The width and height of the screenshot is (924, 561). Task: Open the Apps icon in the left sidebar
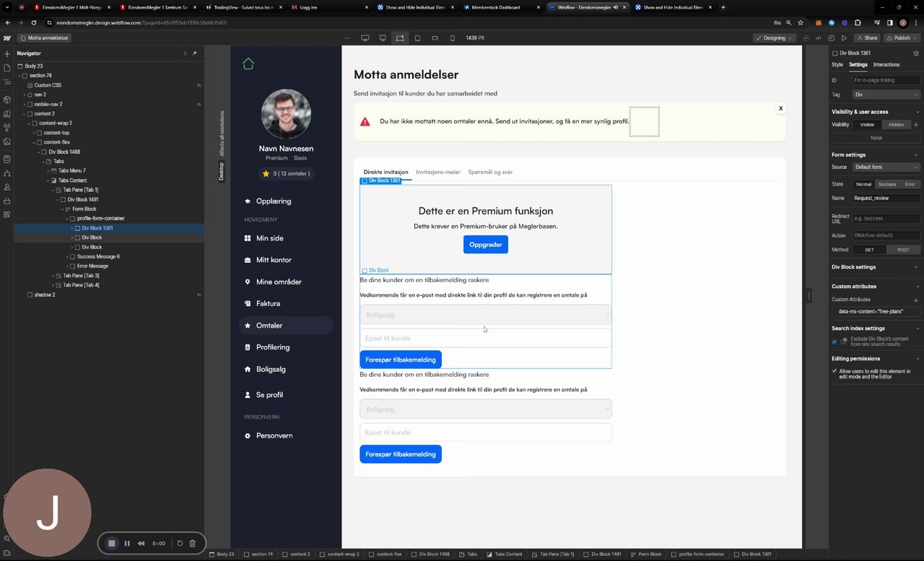click(x=7, y=214)
